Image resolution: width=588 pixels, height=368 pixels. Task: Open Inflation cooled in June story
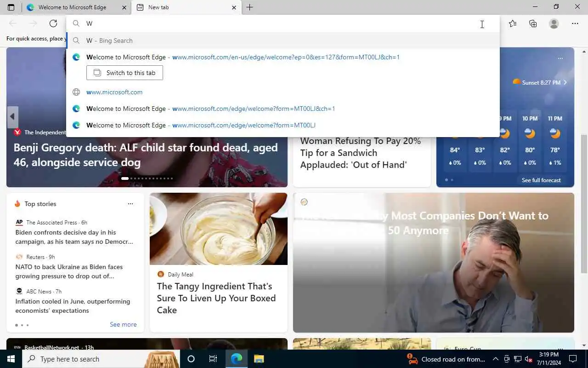click(73, 306)
